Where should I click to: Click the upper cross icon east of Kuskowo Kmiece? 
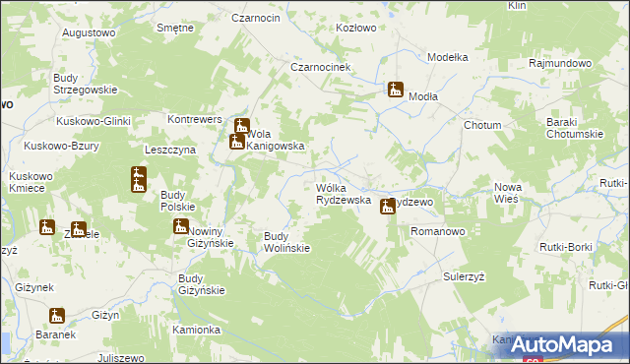[x=138, y=172]
